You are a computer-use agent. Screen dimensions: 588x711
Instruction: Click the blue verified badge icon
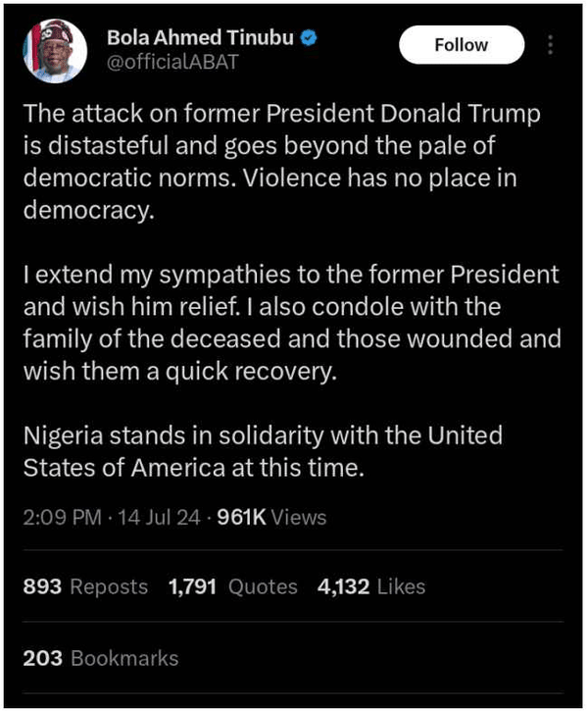(x=310, y=40)
